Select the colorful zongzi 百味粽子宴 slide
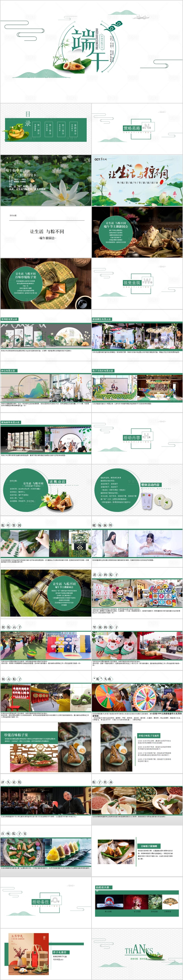The image size is (183, 980). pyautogui.click(x=46, y=851)
